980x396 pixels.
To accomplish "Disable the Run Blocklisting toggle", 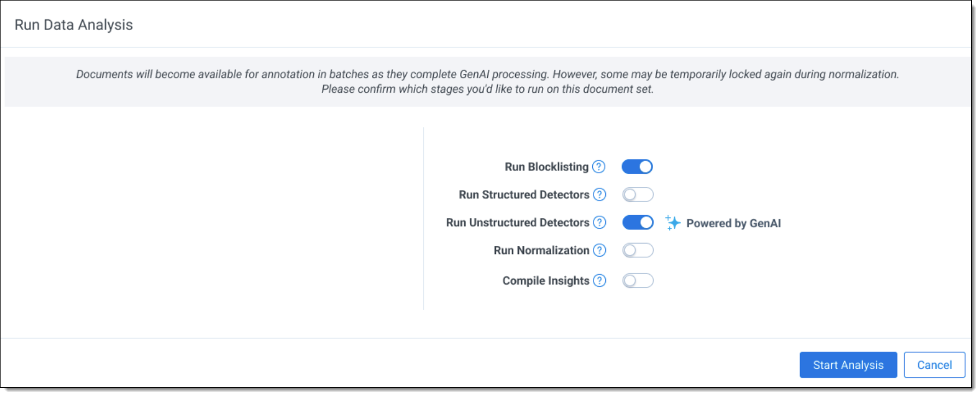I will [x=637, y=167].
